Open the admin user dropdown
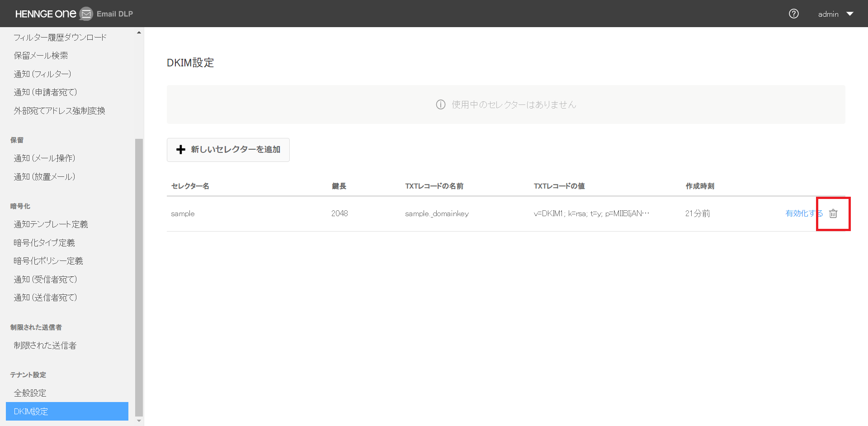This screenshot has height=426, width=868. [835, 14]
